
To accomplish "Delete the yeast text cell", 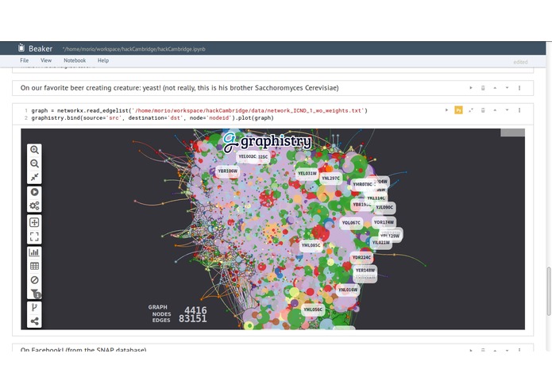I will (483, 88).
